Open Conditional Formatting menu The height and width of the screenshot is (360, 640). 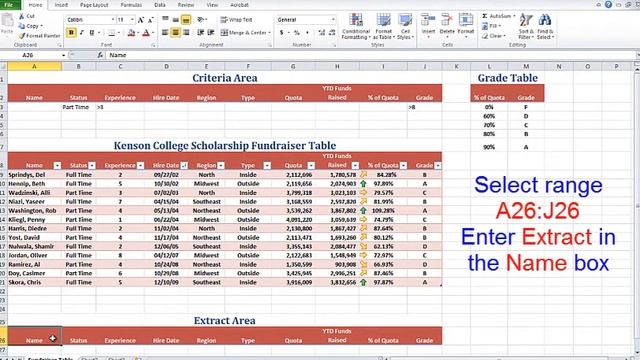click(x=356, y=26)
